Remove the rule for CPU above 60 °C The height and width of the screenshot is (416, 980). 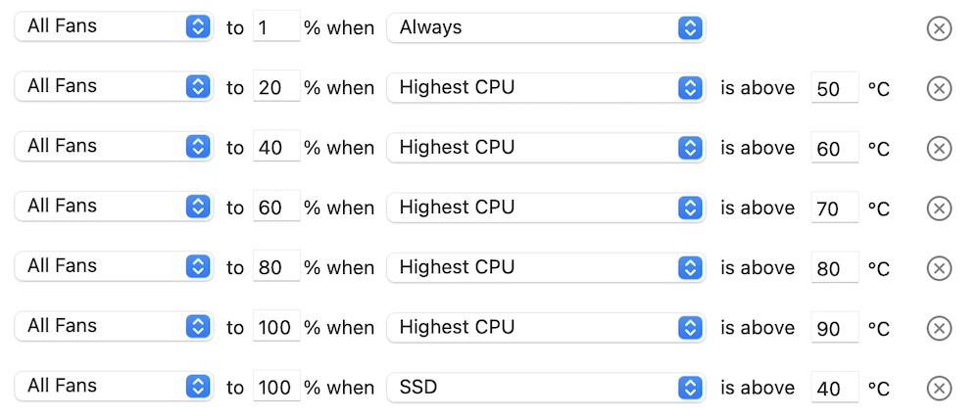pos(939,149)
